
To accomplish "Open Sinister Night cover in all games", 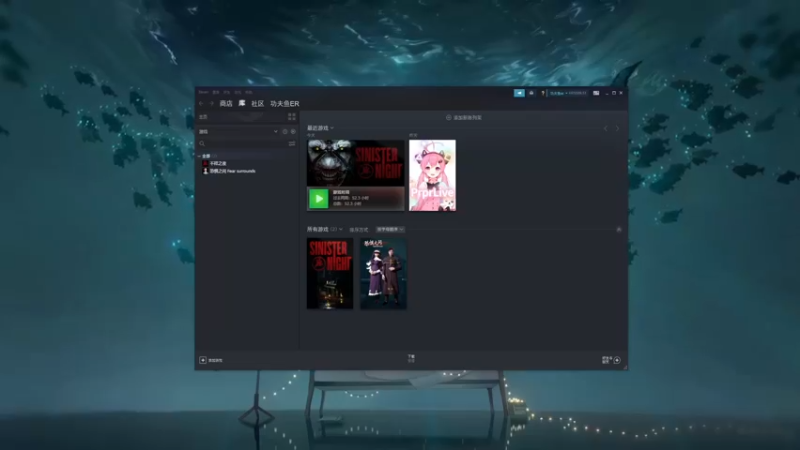I will point(330,273).
